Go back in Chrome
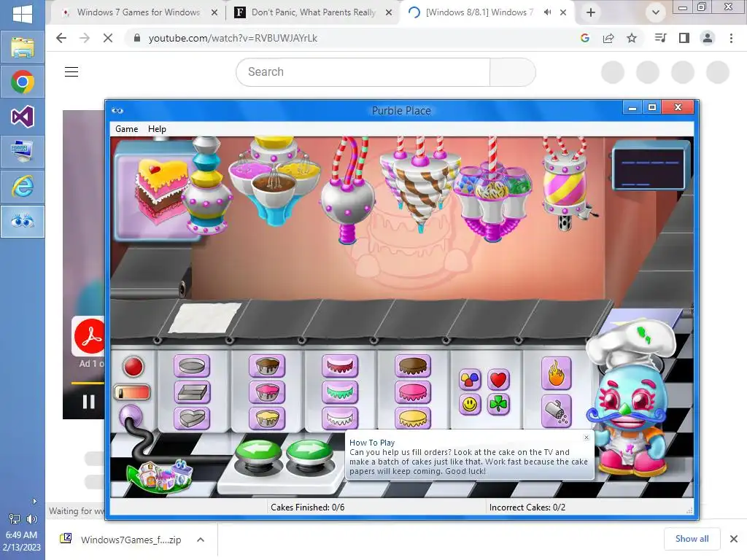747x560 pixels. click(x=61, y=38)
